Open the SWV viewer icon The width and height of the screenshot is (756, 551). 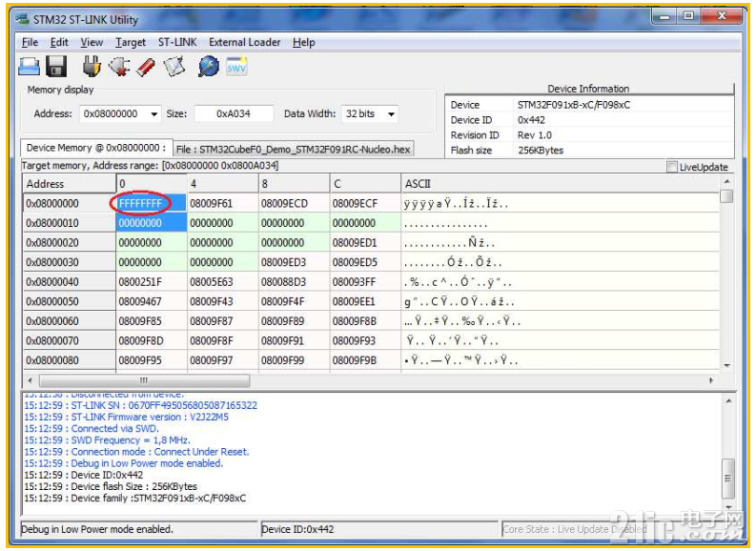click(236, 67)
